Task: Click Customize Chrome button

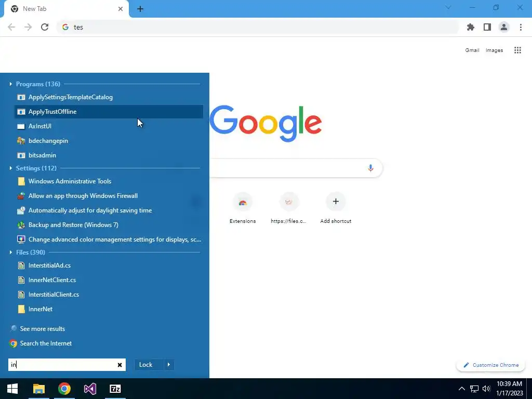Action: [490, 365]
